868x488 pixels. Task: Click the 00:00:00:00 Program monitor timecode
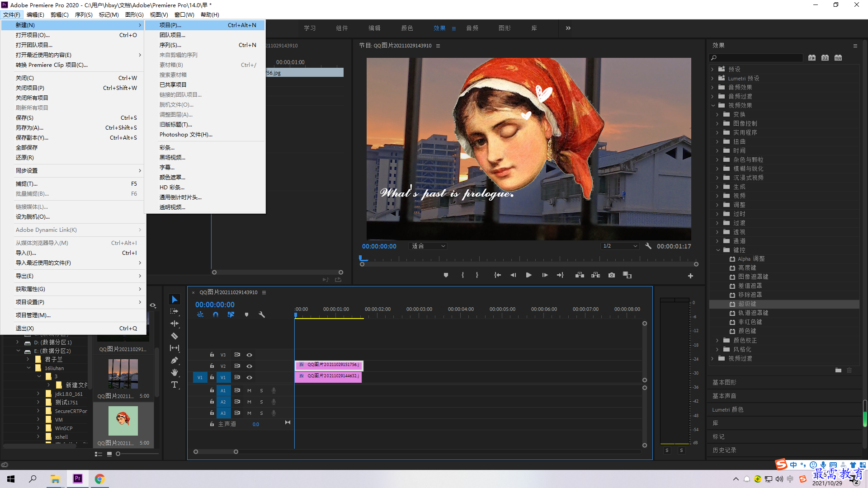[379, 246]
